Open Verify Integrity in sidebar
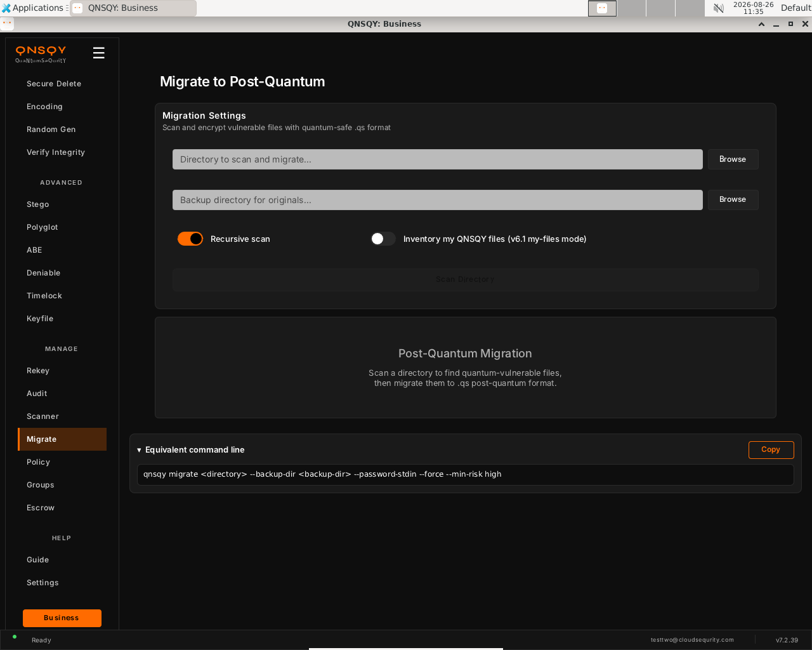 (x=62, y=152)
